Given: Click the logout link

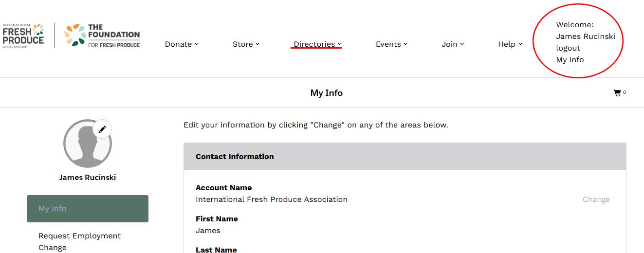Looking at the screenshot, I should pyautogui.click(x=568, y=48).
